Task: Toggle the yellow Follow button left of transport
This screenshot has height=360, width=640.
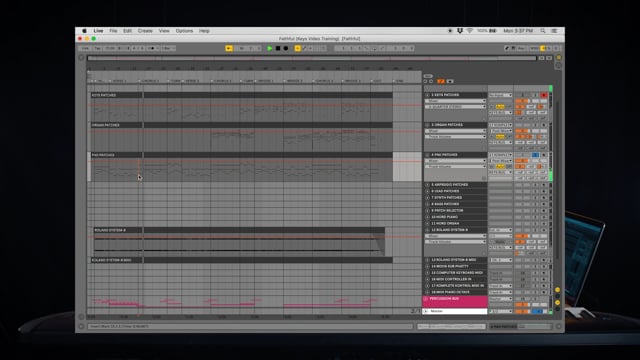Action: pyautogui.click(x=229, y=48)
